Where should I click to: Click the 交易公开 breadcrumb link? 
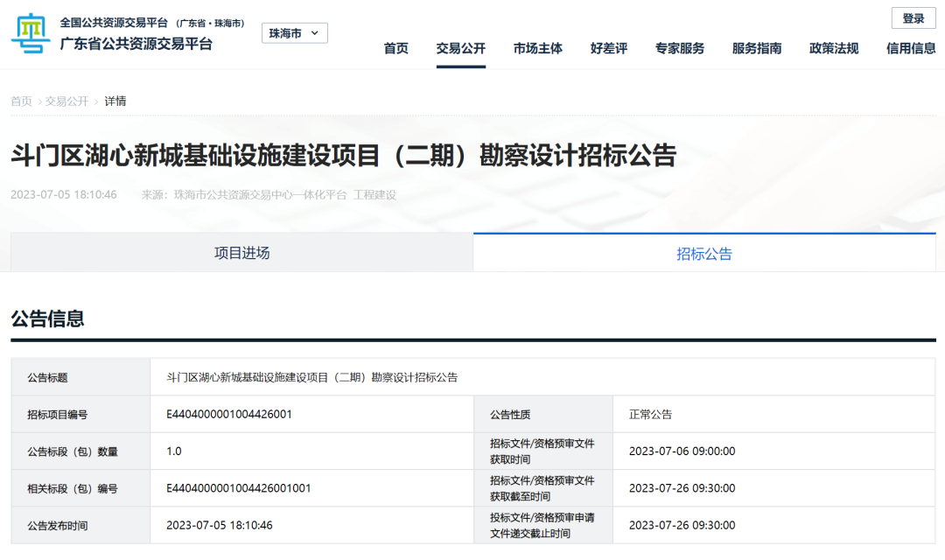(66, 101)
